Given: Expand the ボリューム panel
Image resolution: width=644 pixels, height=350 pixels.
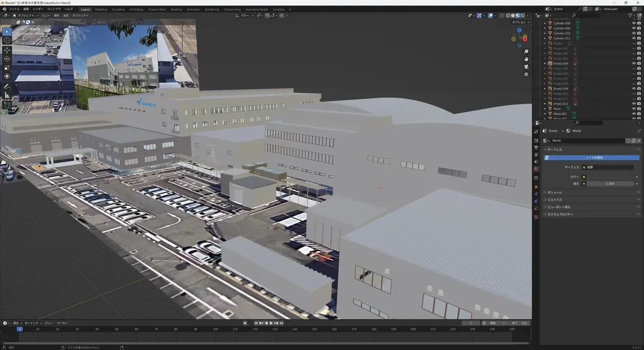Looking at the screenshot, I should (x=555, y=193).
